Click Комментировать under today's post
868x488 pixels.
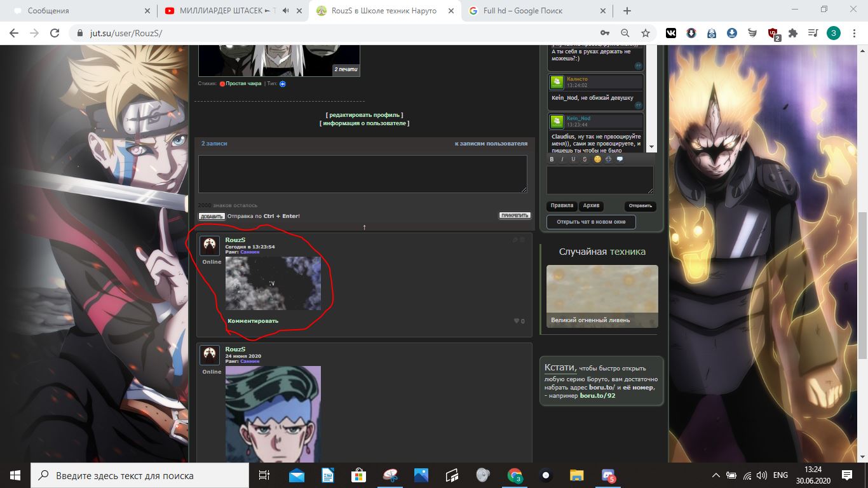click(253, 321)
